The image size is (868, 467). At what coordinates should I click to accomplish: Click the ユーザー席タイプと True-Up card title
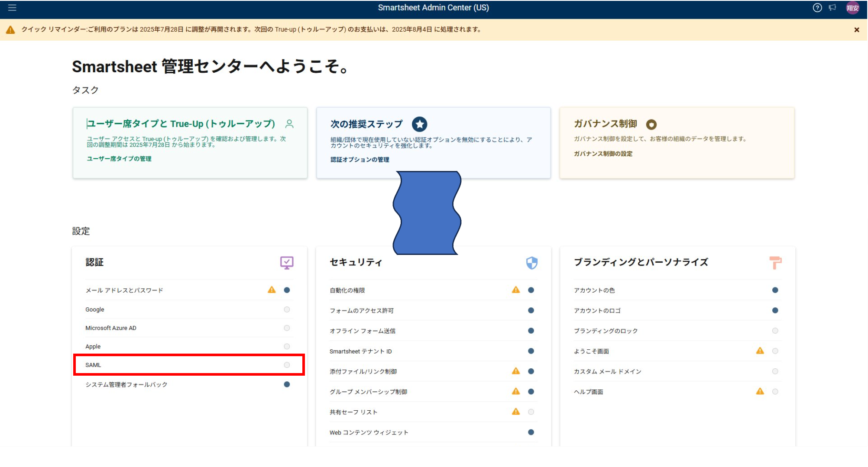[181, 124]
